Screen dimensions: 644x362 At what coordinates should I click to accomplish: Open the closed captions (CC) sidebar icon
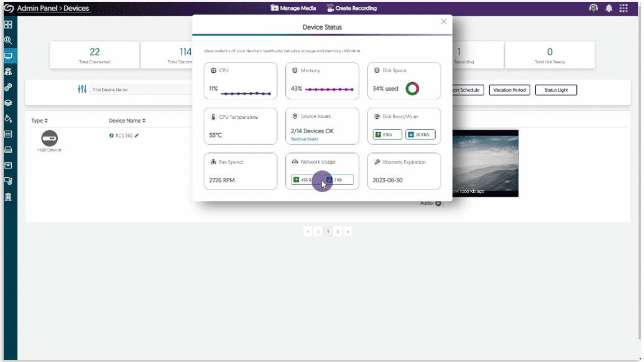coord(8,134)
